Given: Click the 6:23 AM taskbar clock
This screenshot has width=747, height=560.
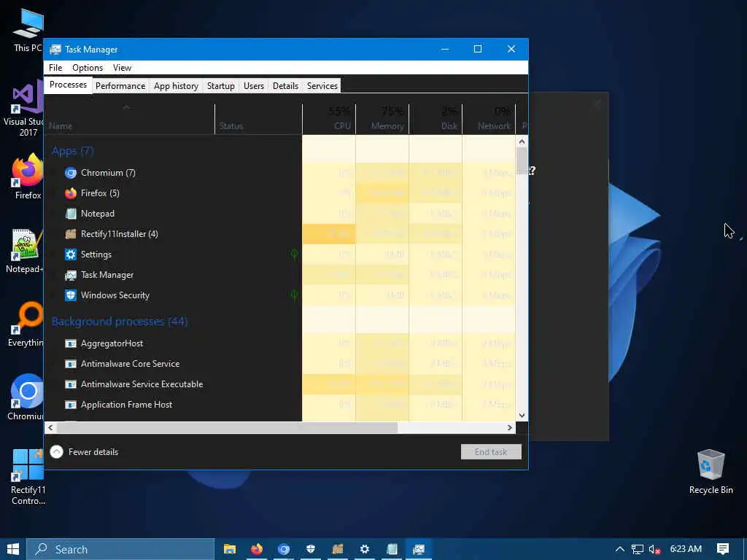Looking at the screenshot, I should pos(686,549).
